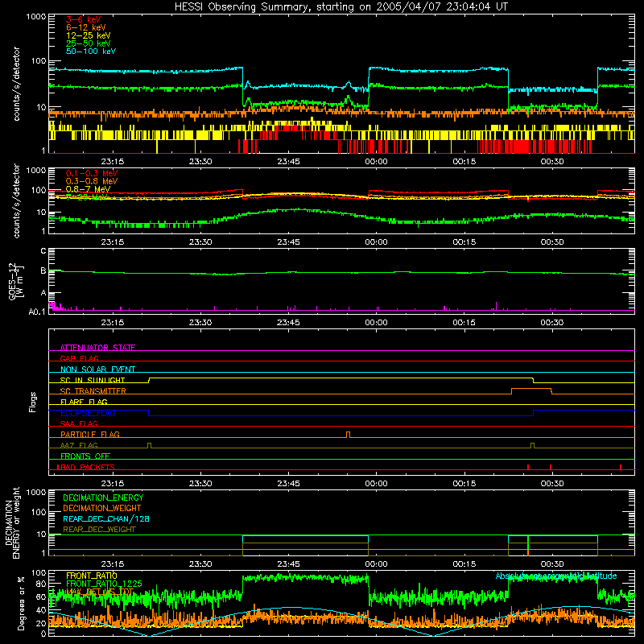Screen dimensions: 644x644
Task: Select the ATTENUATOR_STATE flag label
Action: point(97,348)
